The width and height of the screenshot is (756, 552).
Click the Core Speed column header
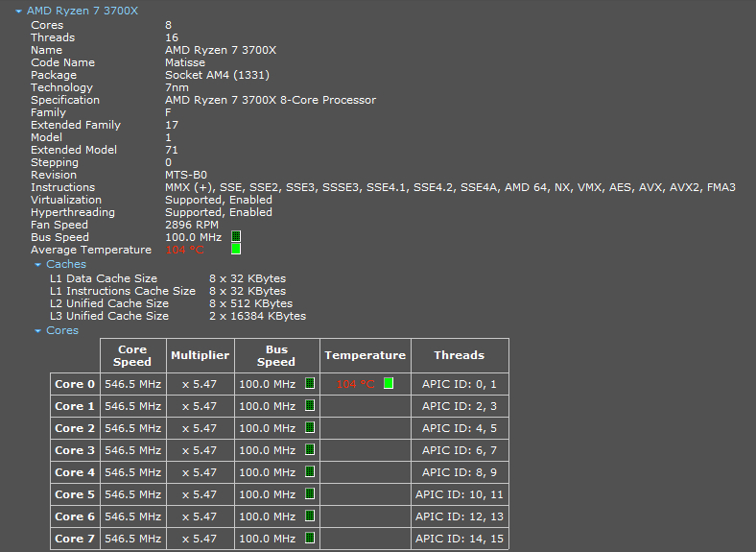[x=132, y=355]
